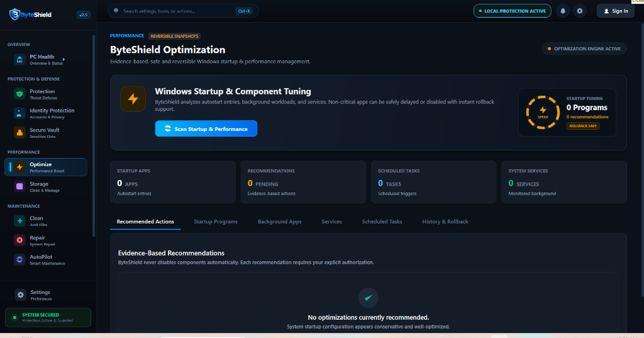Open Protection Threat Defense menu item
This screenshot has width=644, height=338.
tap(45, 94)
